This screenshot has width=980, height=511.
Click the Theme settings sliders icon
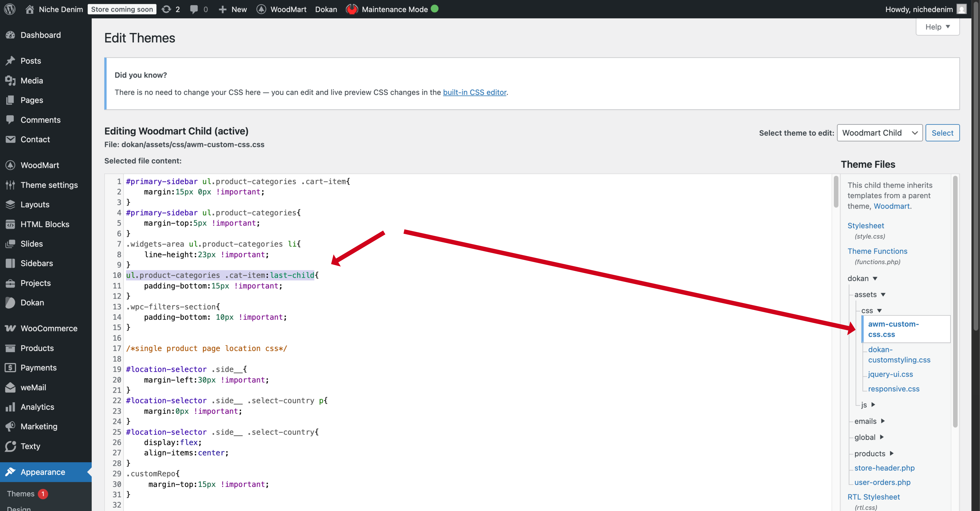(10, 185)
